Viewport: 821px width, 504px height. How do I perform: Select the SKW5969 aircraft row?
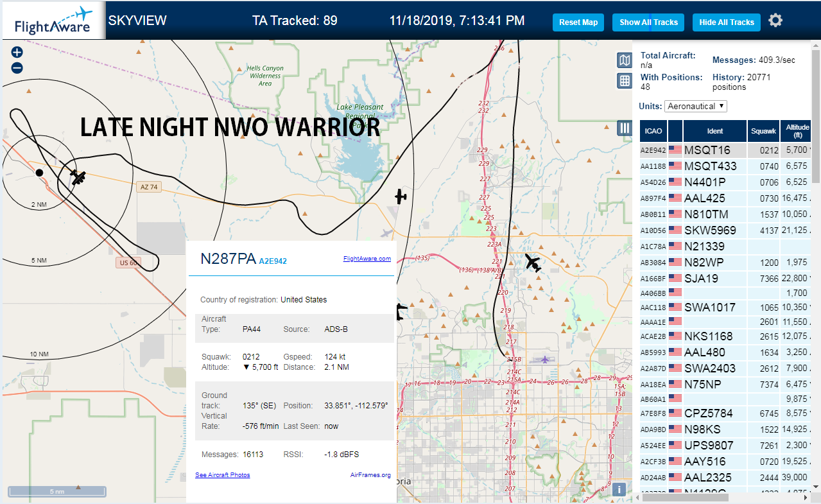[x=725, y=230]
